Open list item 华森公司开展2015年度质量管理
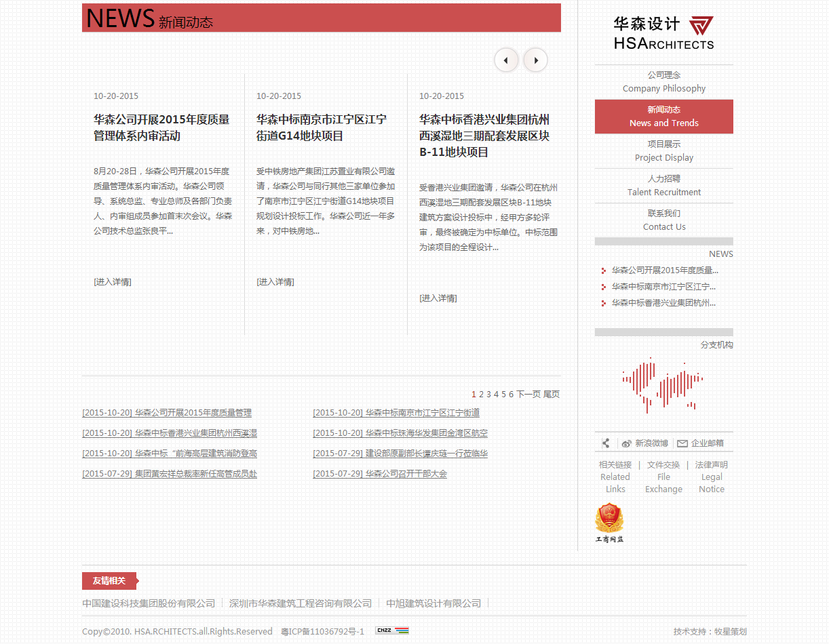The height and width of the screenshot is (644, 829). click(167, 413)
